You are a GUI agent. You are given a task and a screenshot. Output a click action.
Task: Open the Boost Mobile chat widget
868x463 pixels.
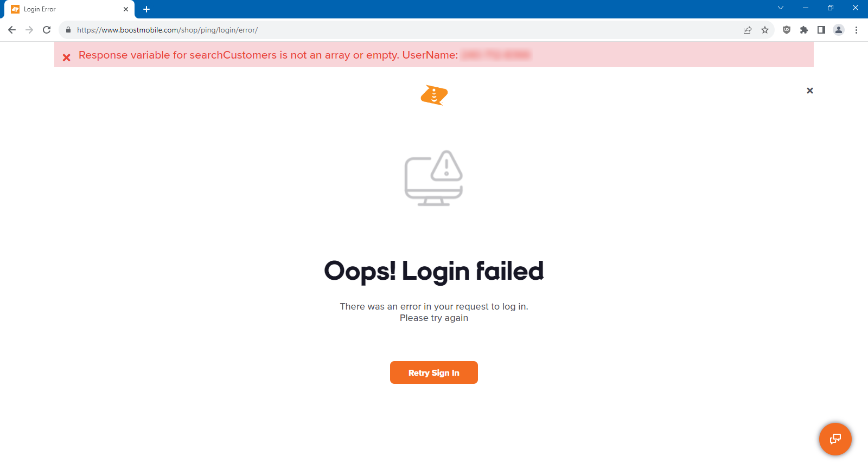[835, 439]
